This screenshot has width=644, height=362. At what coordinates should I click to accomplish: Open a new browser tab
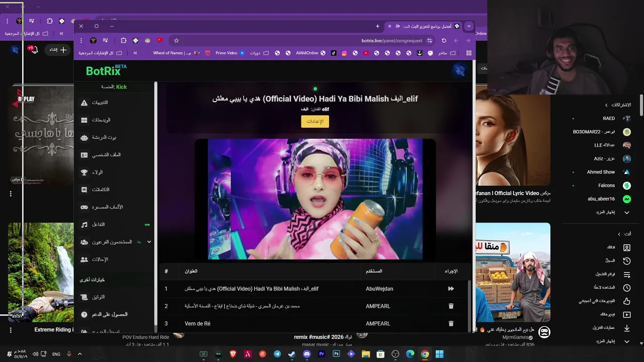coord(377,26)
